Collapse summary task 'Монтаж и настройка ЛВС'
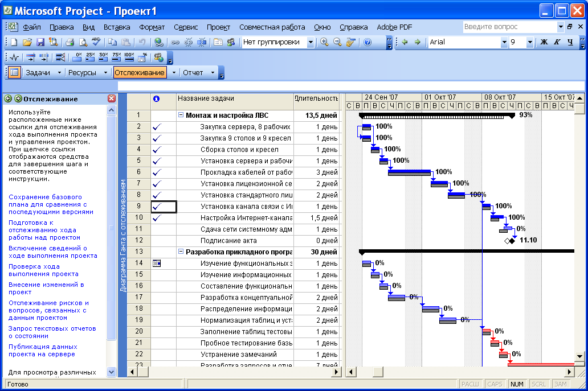 (x=181, y=115)
